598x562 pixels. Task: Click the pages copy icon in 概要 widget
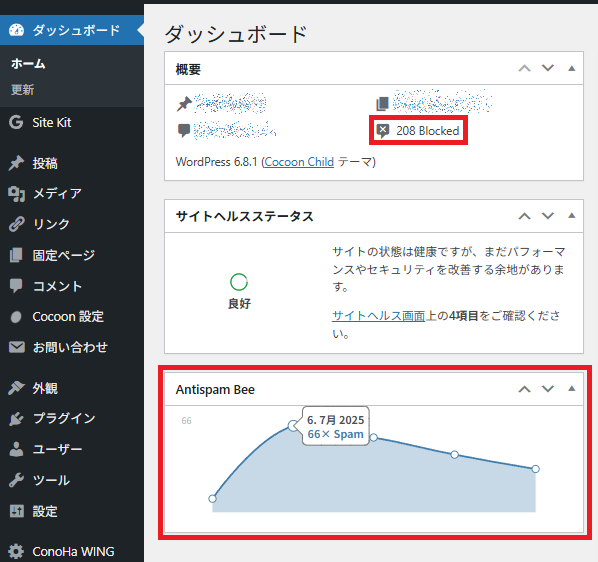[383, 103]
